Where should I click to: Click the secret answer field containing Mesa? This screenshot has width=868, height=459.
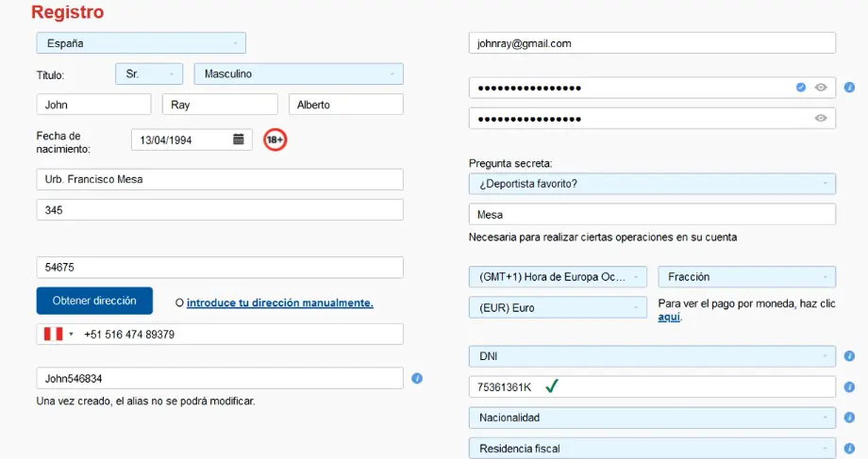652,215
